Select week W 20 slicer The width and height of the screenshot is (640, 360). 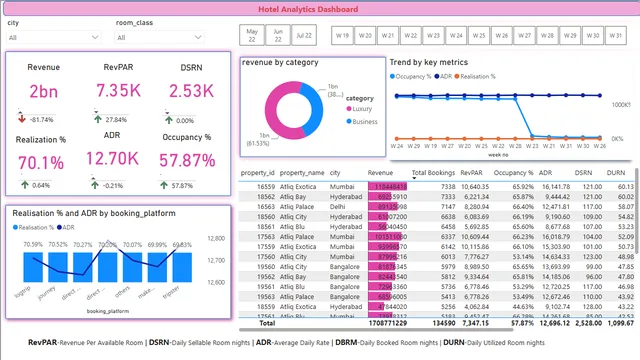(365, 36)
